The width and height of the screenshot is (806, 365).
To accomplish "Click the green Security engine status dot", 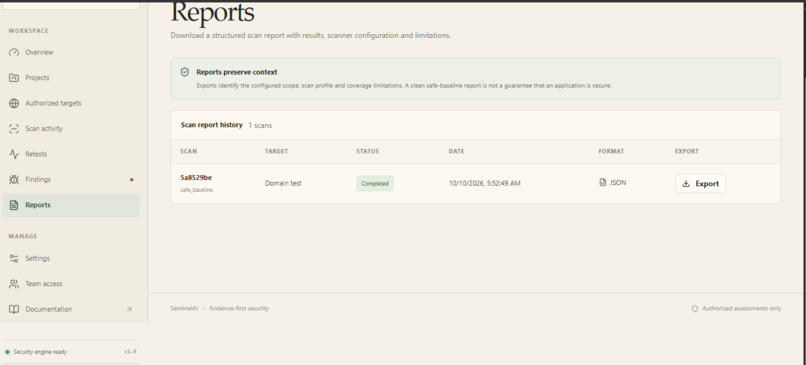I will click(x=7, y=352).
